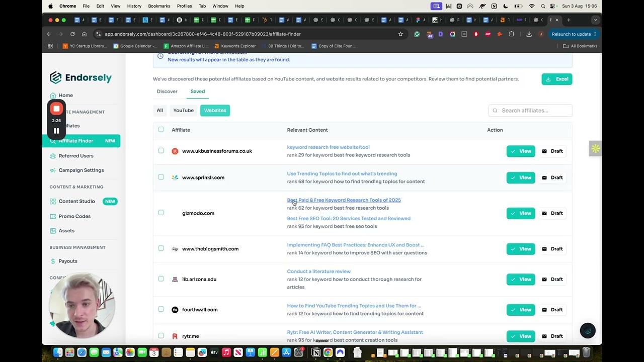Check the rytr.me row checkbox
644x362 pixels.
point(161,335)
